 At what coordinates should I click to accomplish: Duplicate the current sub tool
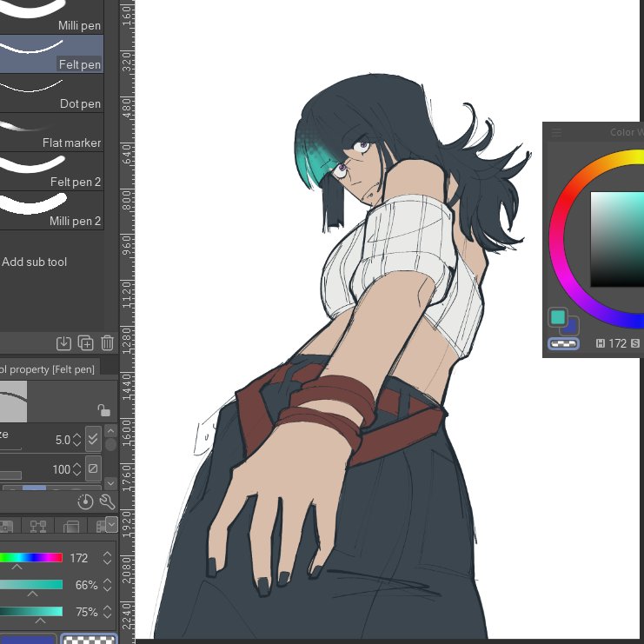(x=86, y=343)
